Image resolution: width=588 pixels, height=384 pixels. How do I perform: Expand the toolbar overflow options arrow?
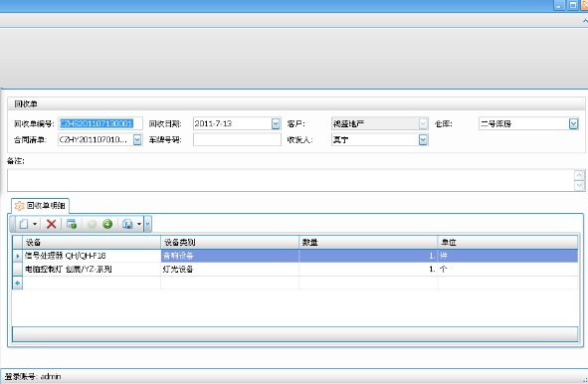[x=147, y=224]
